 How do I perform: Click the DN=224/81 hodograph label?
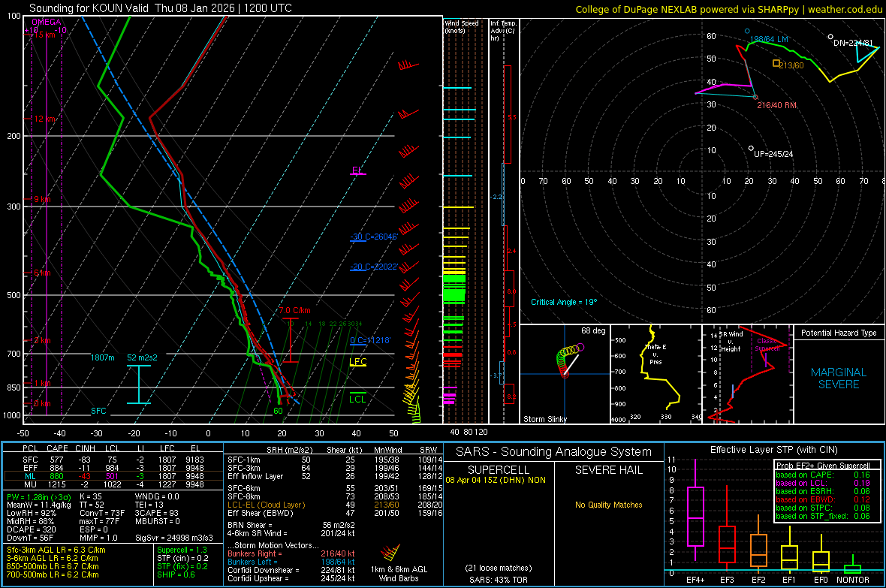(853, 43)
